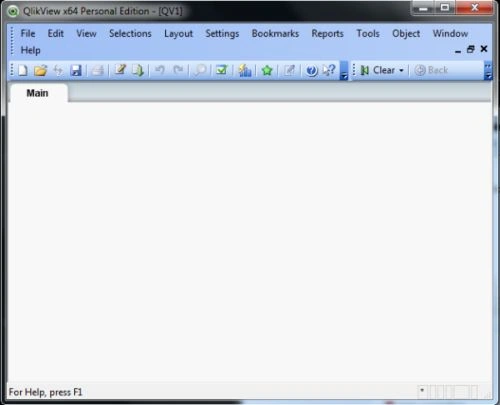Open the Object menu

[x=406, y=34]
